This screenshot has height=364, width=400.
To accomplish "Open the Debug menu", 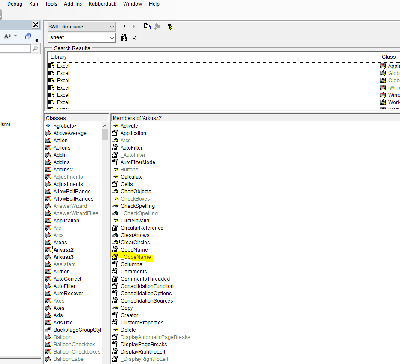I will pyautogui.click(x=15, y=4).
